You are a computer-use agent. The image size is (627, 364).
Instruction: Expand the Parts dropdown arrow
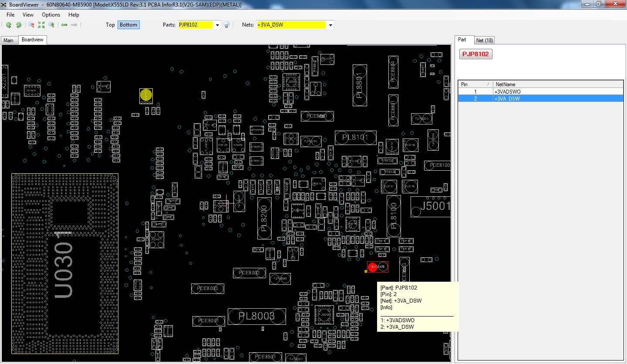tap(218, 25)
